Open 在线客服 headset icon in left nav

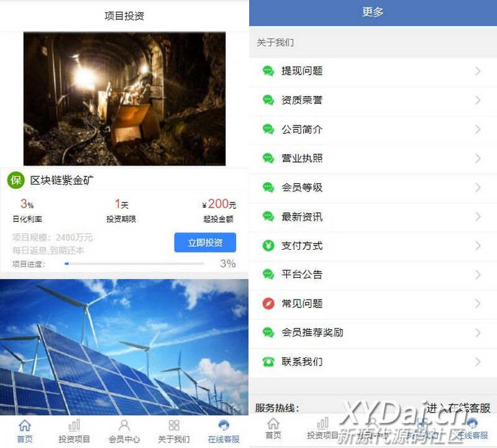224,426
